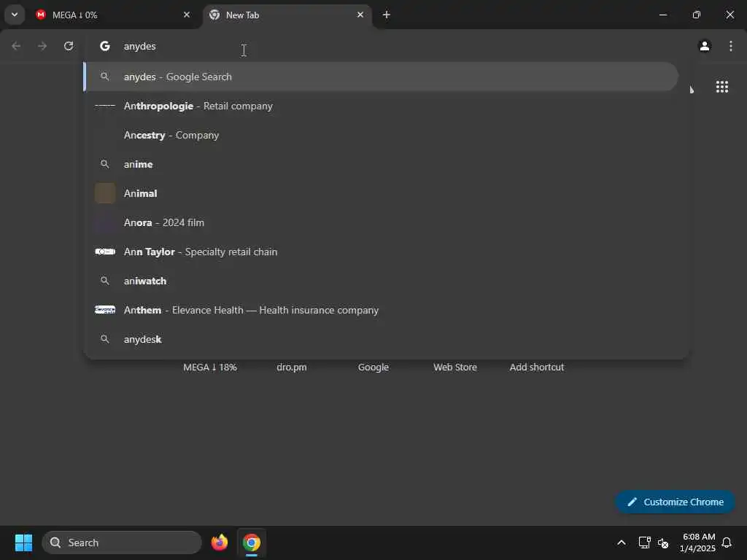Click the Anthropologie logo icon
The width and height of the screenshot is (747, 560).
coord(105,106)
